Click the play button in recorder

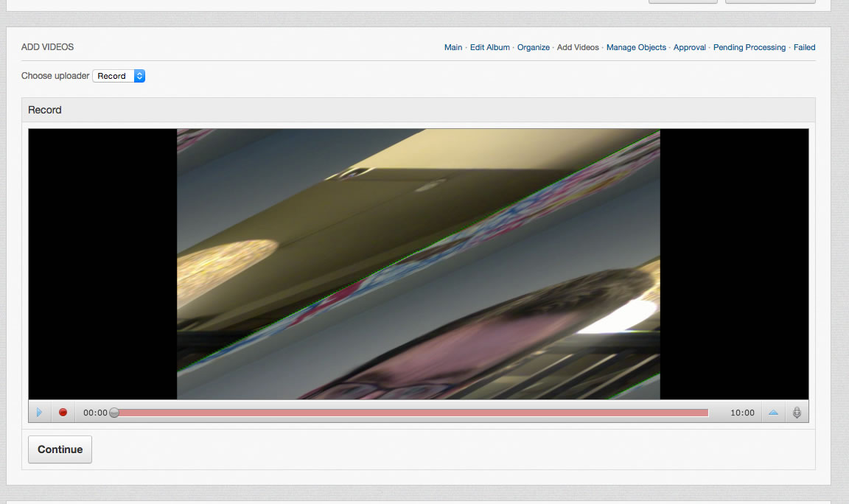tap(40, 413)
